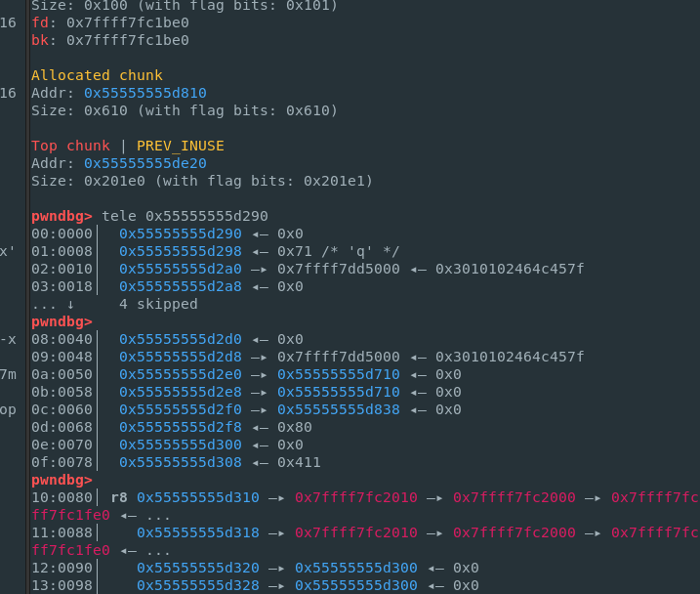Click the r8 register label
This screenshot has height=594, width=700.
click(x=119, y=497)
